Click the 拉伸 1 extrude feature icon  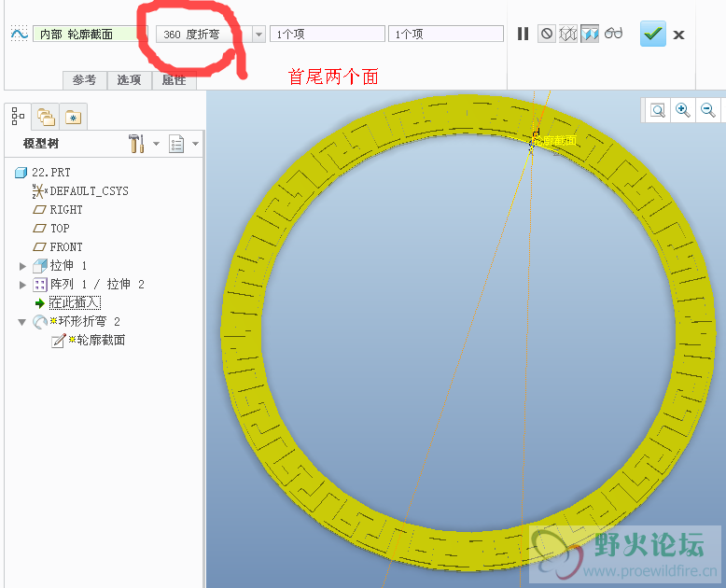[x=40, y=266]
